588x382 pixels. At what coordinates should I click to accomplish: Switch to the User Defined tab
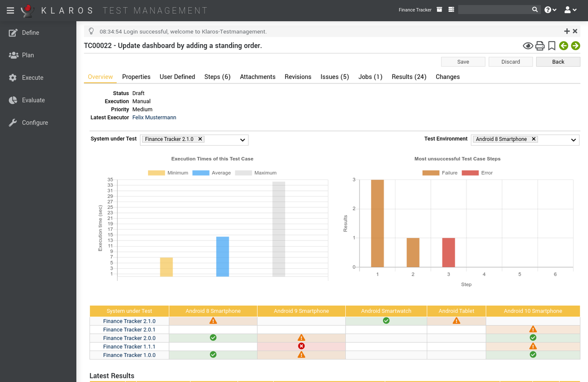(x=177, y=77)
